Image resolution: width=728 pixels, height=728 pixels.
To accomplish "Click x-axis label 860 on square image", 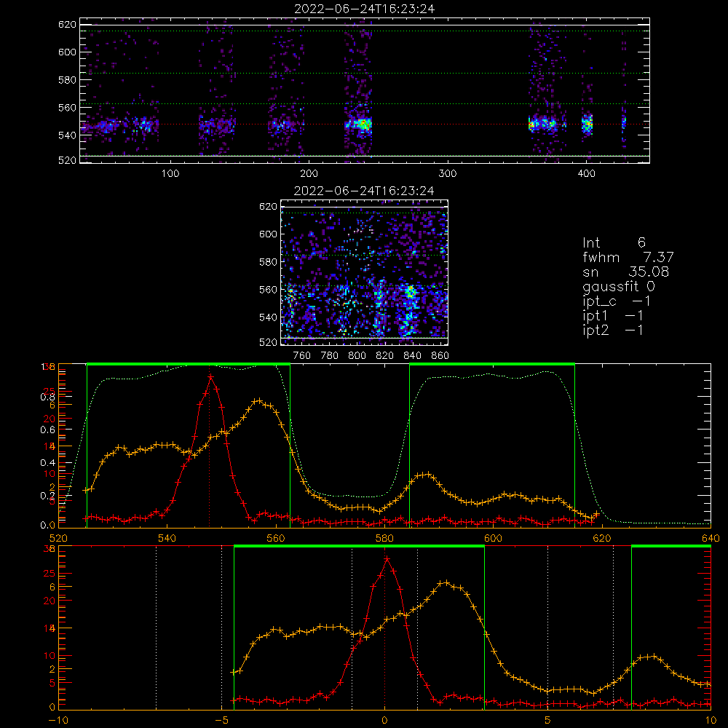I will 440,356.
